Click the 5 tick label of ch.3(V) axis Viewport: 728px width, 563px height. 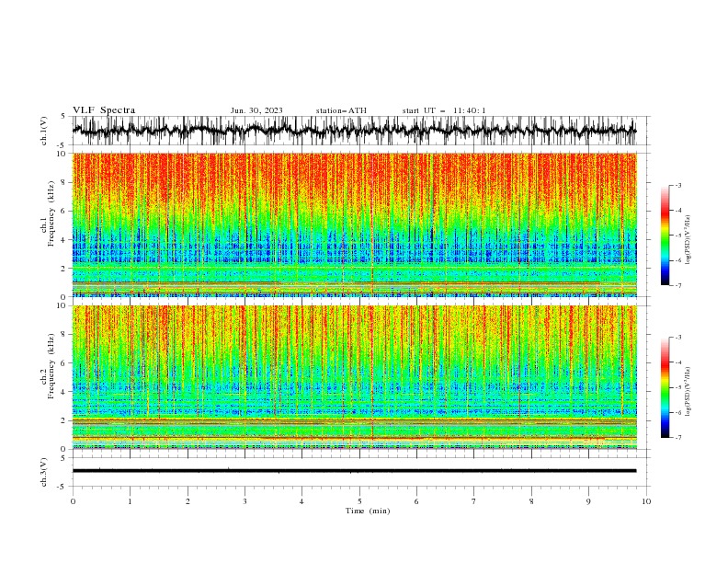(x=65, y=457)
